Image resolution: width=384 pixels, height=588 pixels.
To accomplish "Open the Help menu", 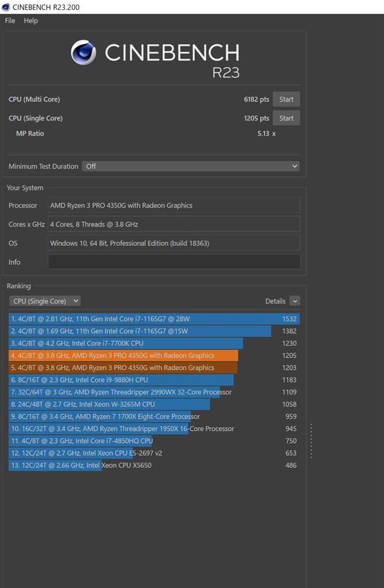I will [30, 21].
